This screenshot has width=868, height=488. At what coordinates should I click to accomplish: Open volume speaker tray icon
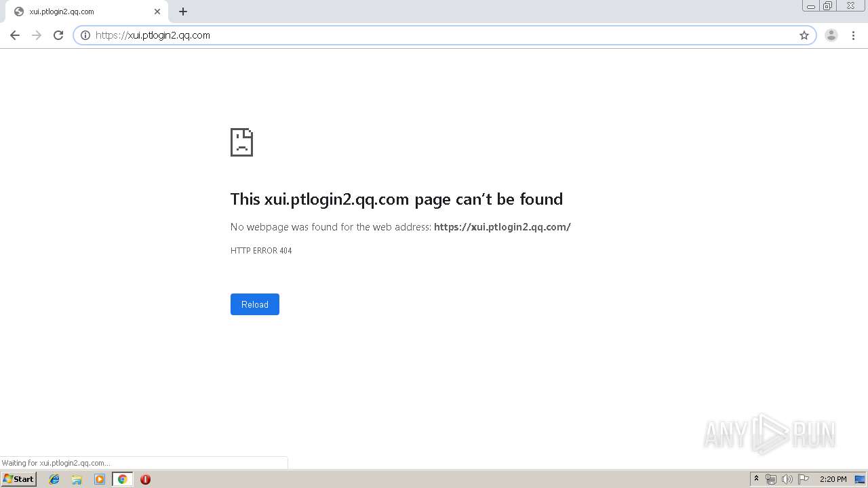coord(787,479)
